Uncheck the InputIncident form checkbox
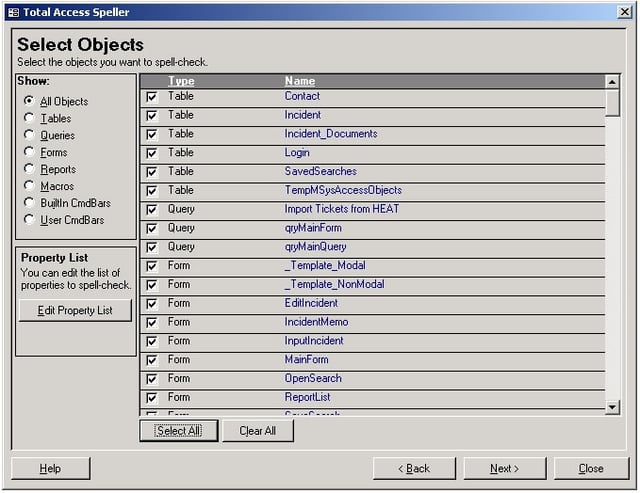 (152, 342)
